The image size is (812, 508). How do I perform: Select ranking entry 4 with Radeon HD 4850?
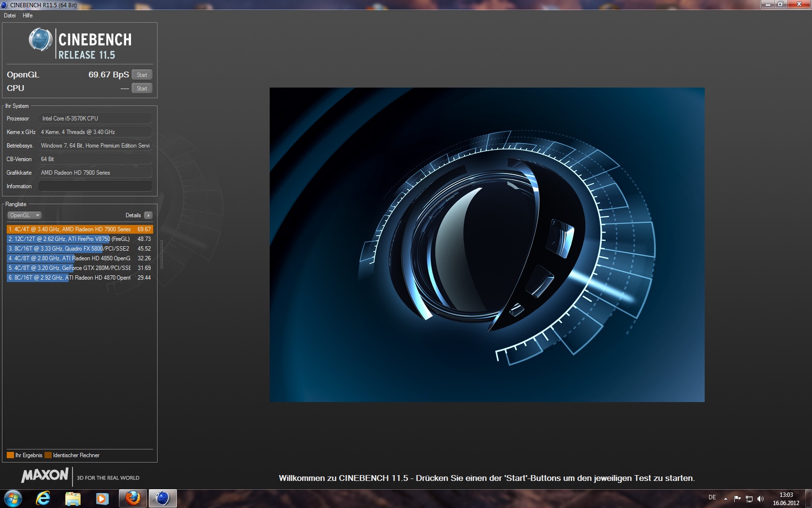[x=80, y=258]
